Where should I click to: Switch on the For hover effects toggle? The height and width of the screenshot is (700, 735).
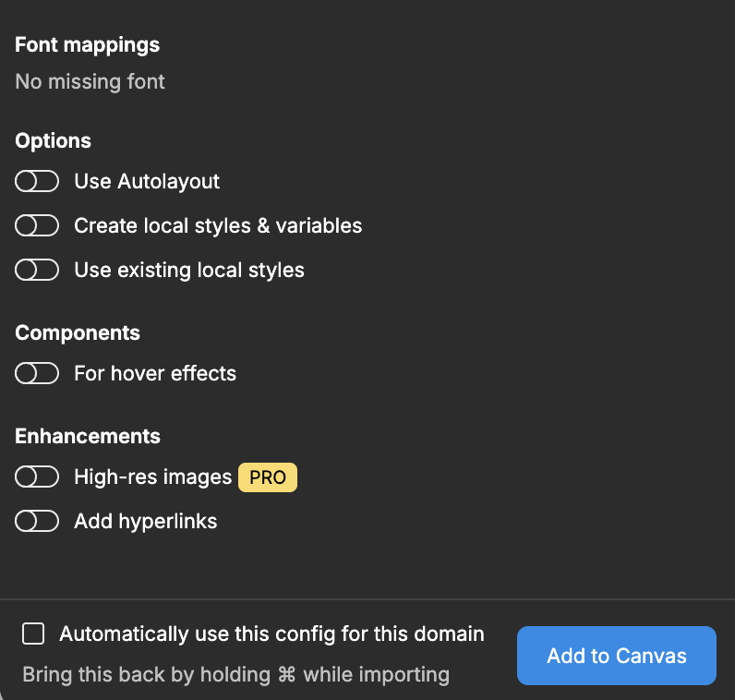click(37, 373)
